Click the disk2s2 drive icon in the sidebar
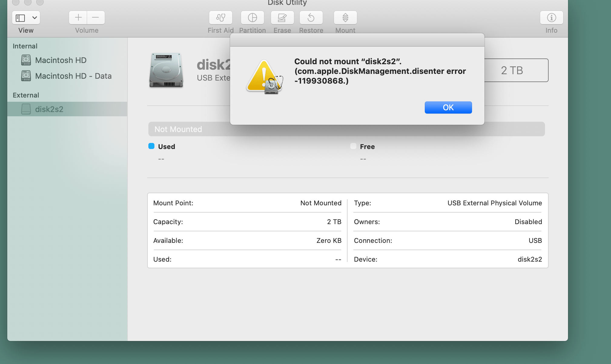 [26, 109]
